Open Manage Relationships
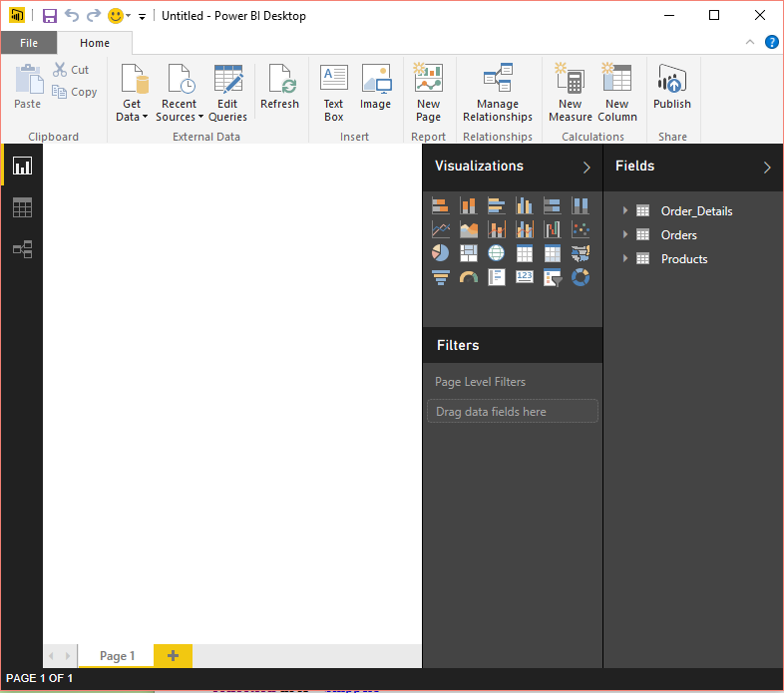The image size is (784, 693). [498, 93]
